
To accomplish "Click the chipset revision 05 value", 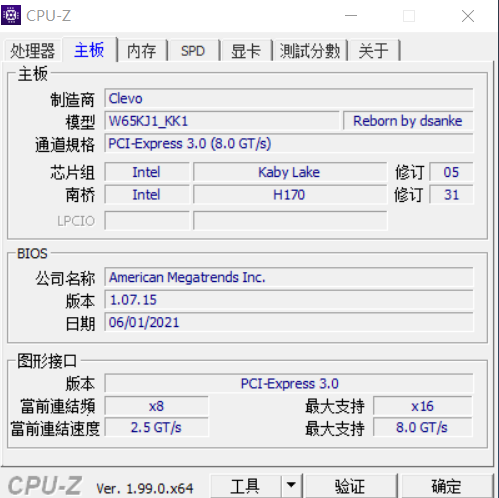I will (x=451, y=172).
